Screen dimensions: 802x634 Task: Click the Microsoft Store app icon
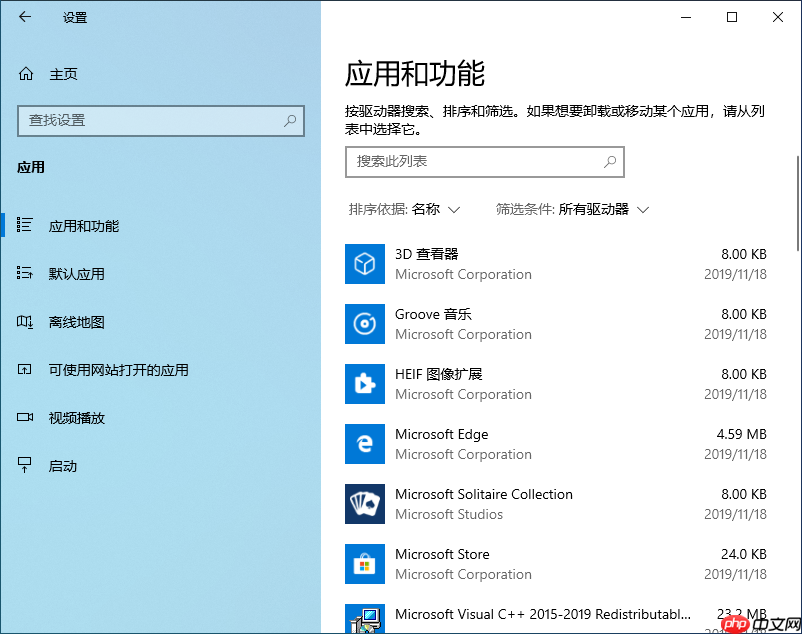point(365,564)
